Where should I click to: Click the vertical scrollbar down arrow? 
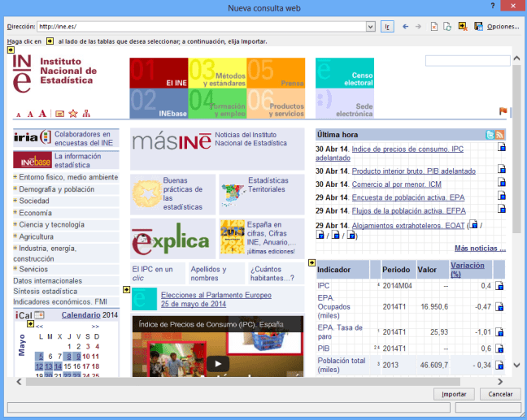[517, 365]
